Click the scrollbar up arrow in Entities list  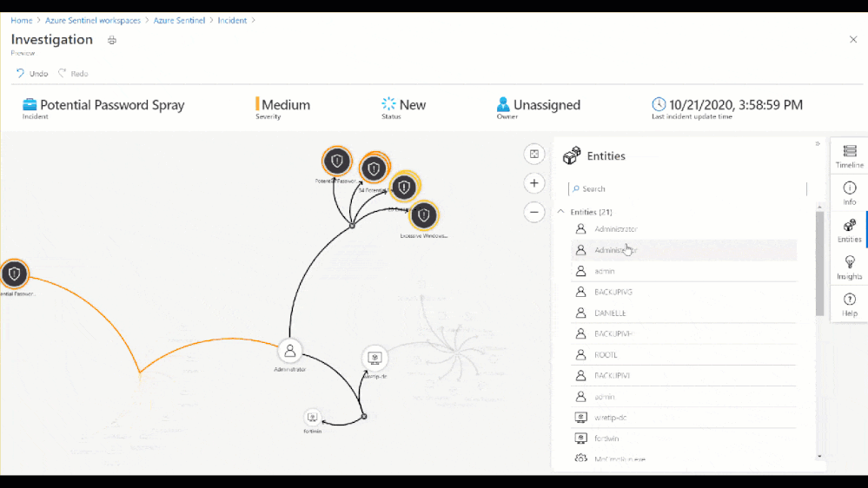820,207
